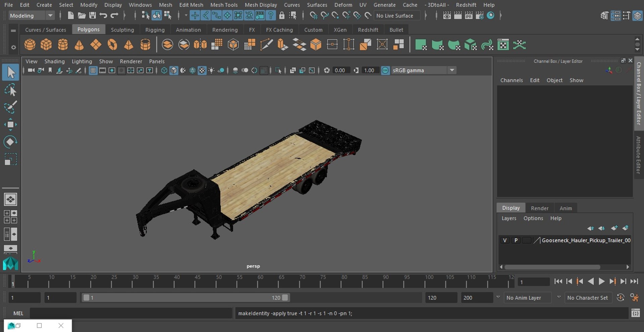The height and width of the screenshot is (332, 644).
Task: Toggle wireframe shading in viewport
Action: 164,70
